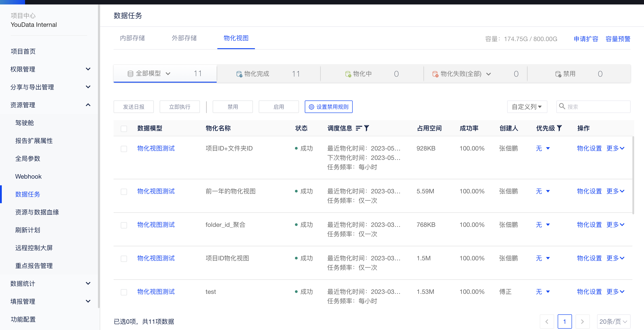Viewport: 644px width, 330px height.
Task: Switch to the 外部存储 tab
Action: (x=184, y=38)
